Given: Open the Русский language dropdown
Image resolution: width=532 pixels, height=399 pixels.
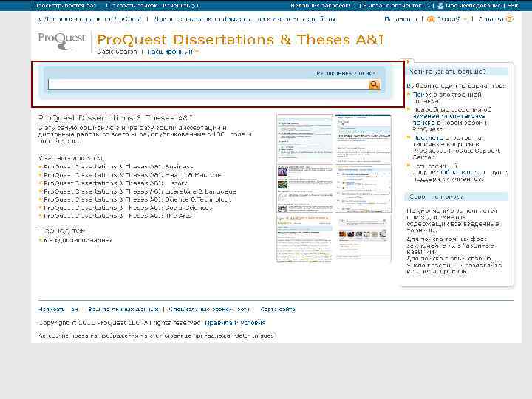Looking at the screenshot, I should pos(447,19).
